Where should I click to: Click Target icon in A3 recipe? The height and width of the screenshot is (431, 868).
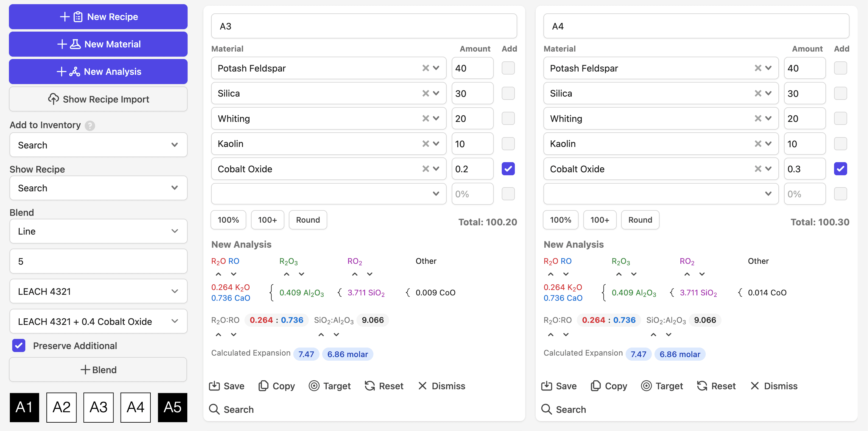(314, 386)
